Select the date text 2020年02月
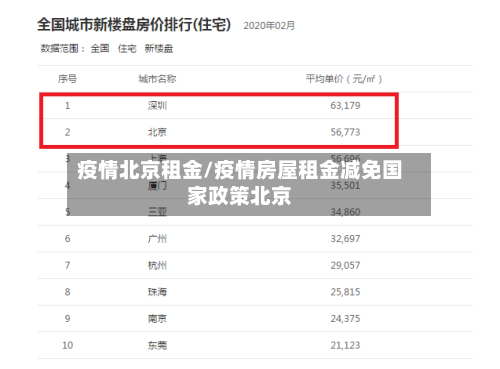Viewport: 500px width, 369px height. (x=269, y=26)
